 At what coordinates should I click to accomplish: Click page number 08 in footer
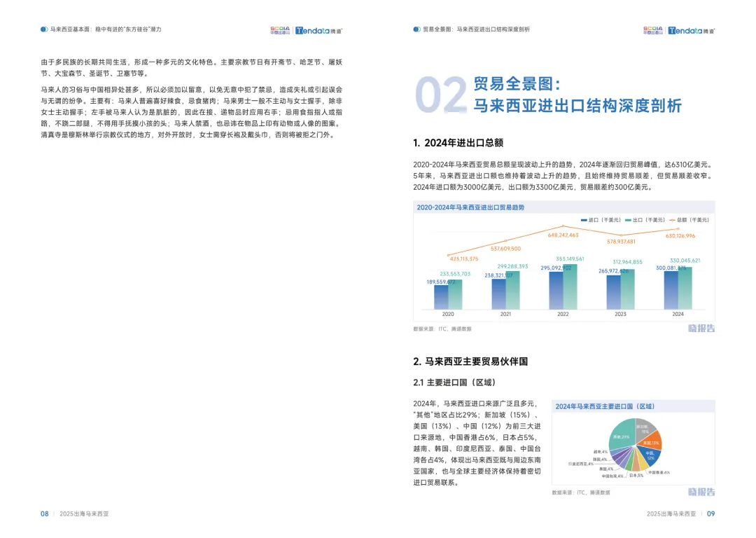[x=44, y=514]
